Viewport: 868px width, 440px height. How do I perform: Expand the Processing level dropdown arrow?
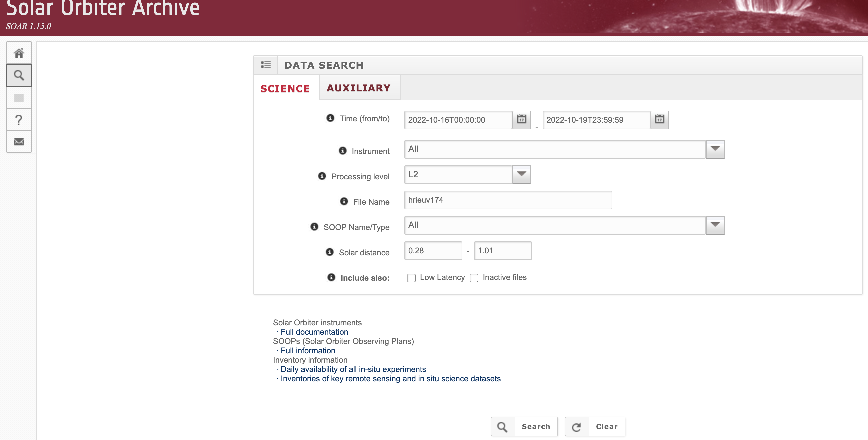point(521,174)
